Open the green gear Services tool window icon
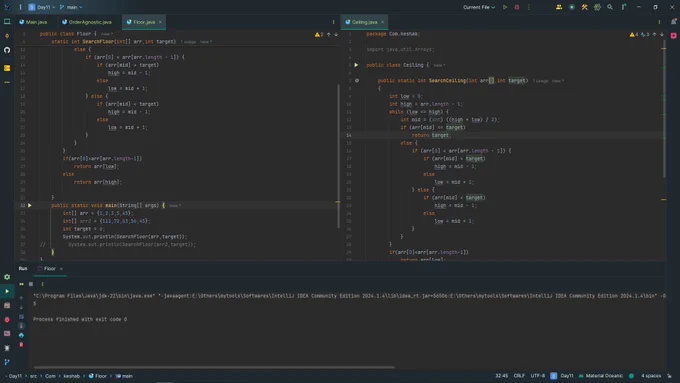The image size is (680, 383). click(x=7, y=277)
